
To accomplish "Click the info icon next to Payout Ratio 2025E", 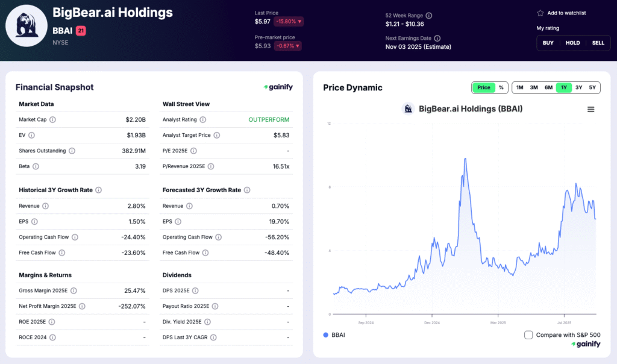I will click(x=215, y=306).
